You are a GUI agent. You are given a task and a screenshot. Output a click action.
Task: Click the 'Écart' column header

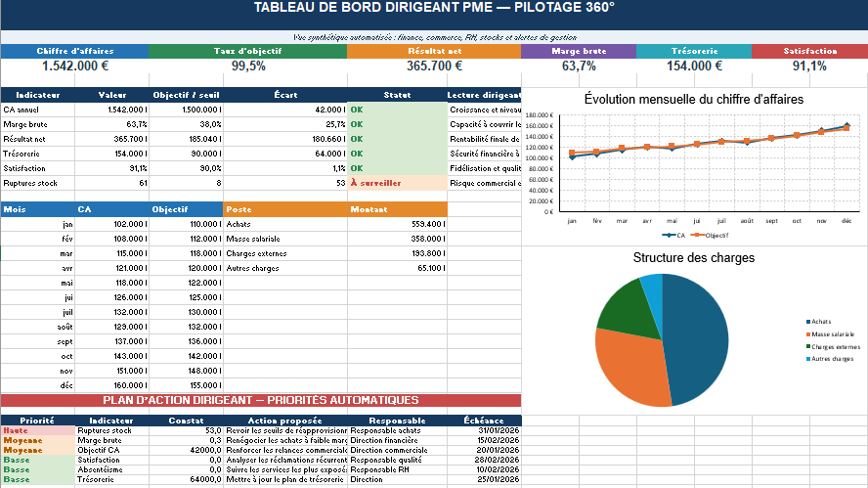(285, 95)
